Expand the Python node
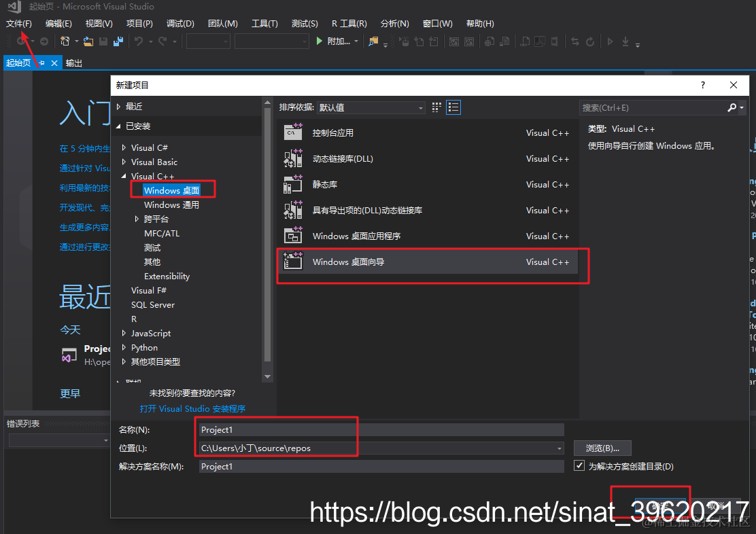Image resolution: width=756 pixels, height=534 pixels. pyautogui.click(x=124, y=347)
